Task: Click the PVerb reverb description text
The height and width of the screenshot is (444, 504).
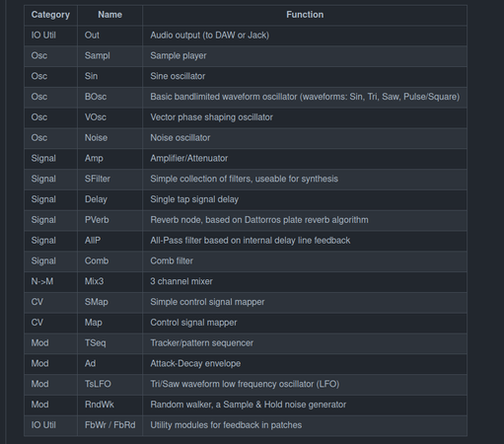Action: point(259,220)
